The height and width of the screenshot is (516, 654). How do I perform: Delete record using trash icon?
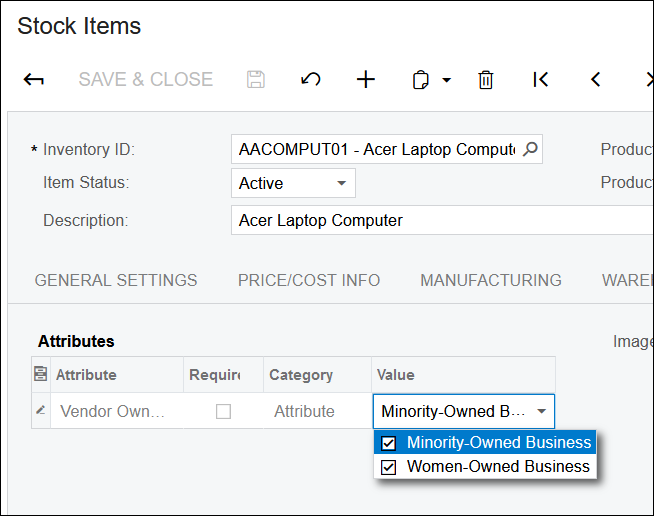coord(486,80)
